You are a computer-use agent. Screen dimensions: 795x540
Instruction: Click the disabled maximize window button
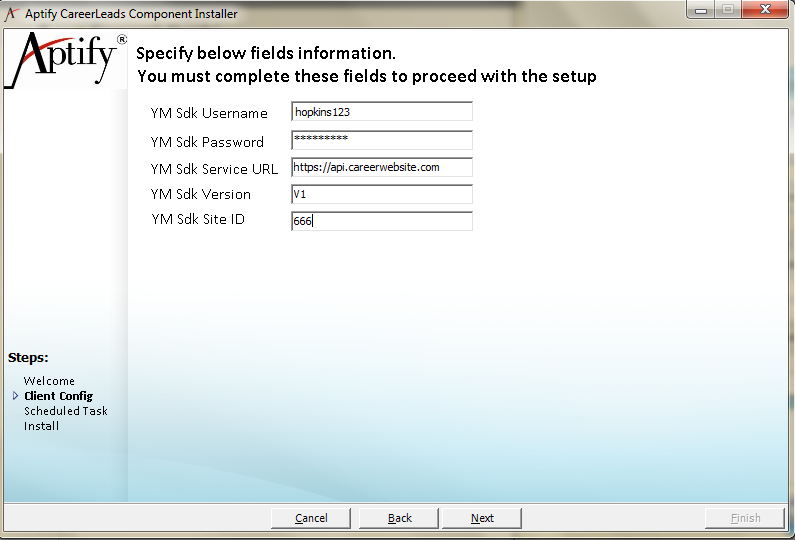click(x=728, y=10)
